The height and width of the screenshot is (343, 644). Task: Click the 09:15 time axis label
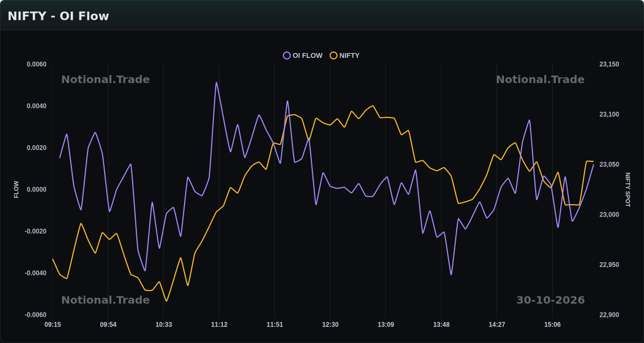[53, 325]
